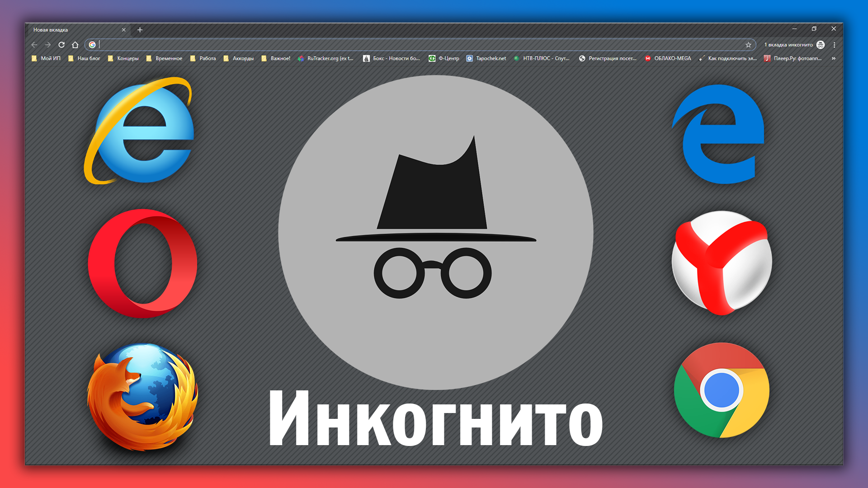Open the RuTracker.org bookmark
Viewport: 868px width, 488px height.
[x=325, y=58]
